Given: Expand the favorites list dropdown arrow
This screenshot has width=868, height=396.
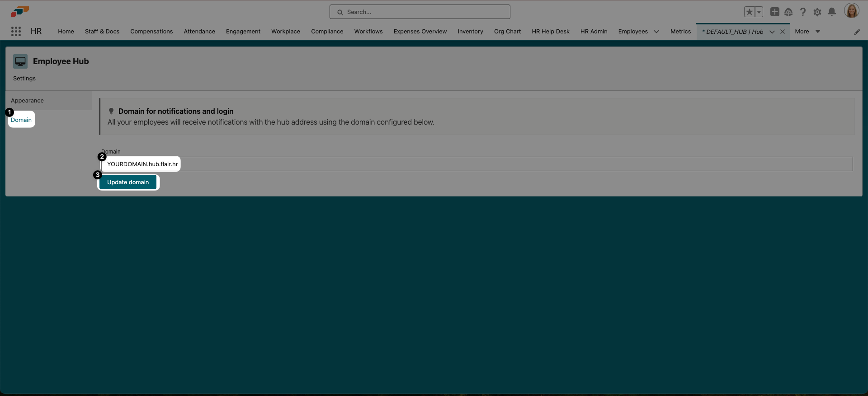Looking at the screenshot, I should (759, 12).
